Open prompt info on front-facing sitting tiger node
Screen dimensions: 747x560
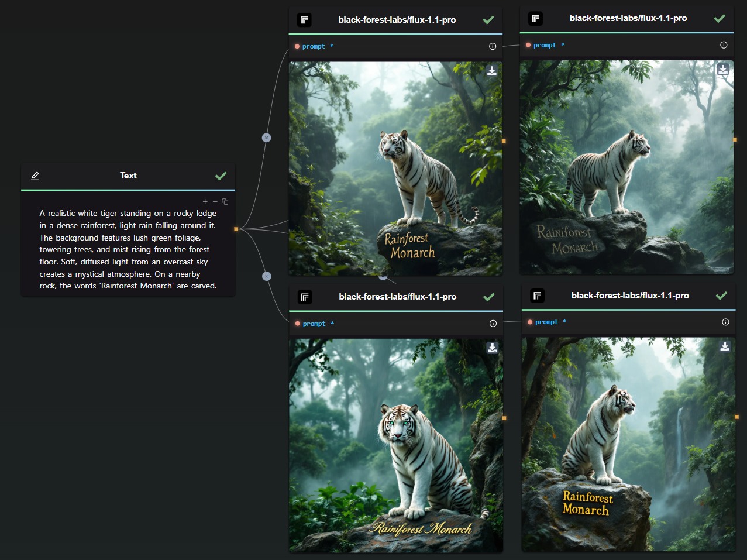point(493,324)
